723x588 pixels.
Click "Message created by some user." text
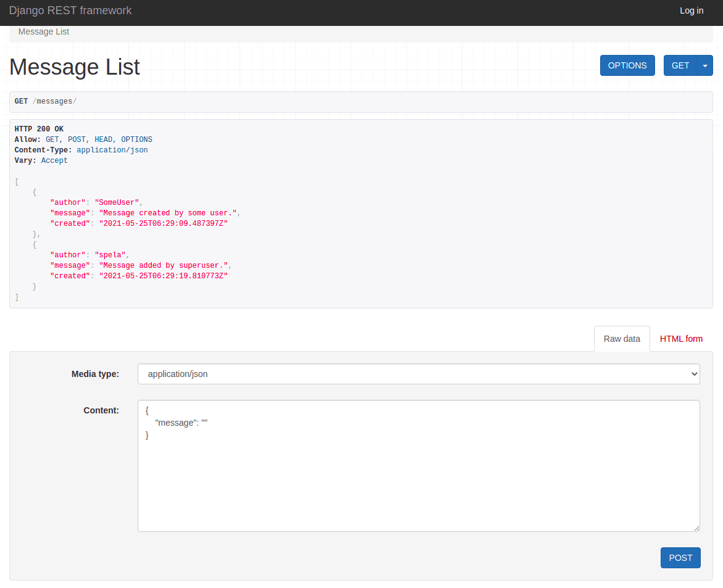[x=168, y=213]
